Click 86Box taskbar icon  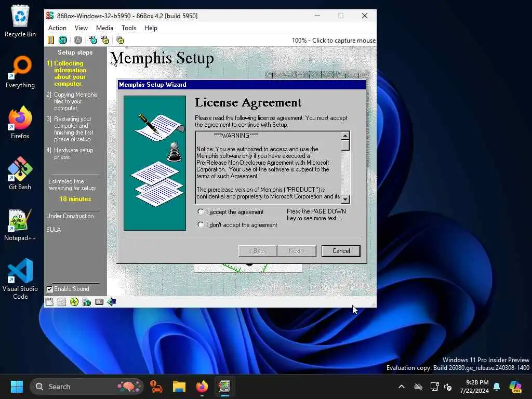click(224, 387)
